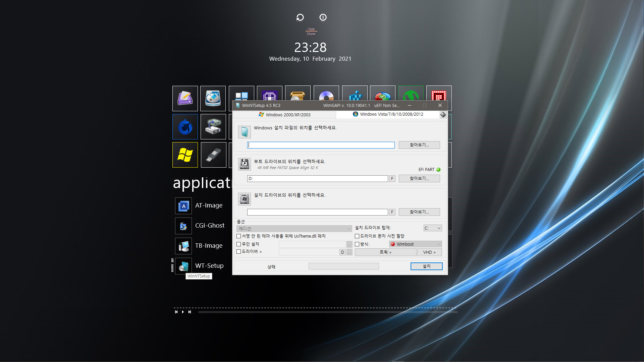This screenshot has width=644, height=362.
Task: Open the CD/DVD disc tool tile
Action: [x=326, y=93]
